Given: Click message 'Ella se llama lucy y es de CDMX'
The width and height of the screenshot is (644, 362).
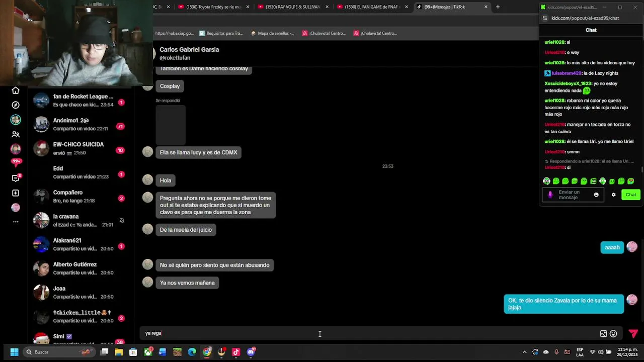Looking at the screenshot, I should coord(198,152).
